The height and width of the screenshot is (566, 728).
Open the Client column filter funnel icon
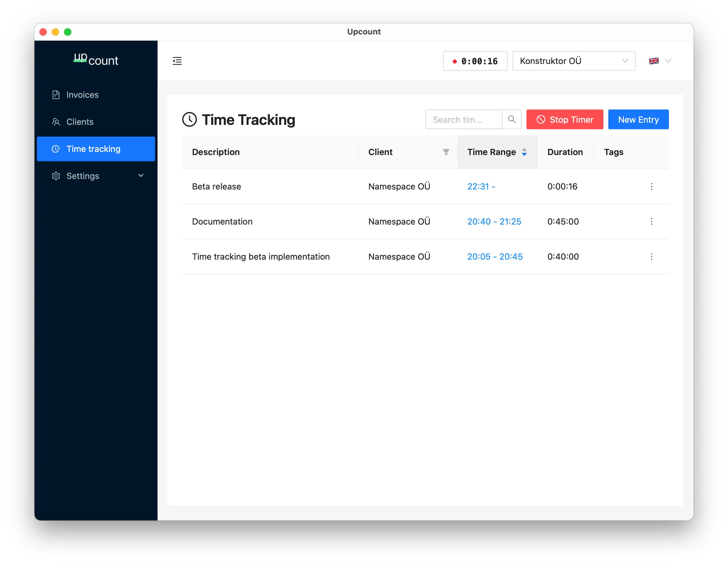pos(446,152)
